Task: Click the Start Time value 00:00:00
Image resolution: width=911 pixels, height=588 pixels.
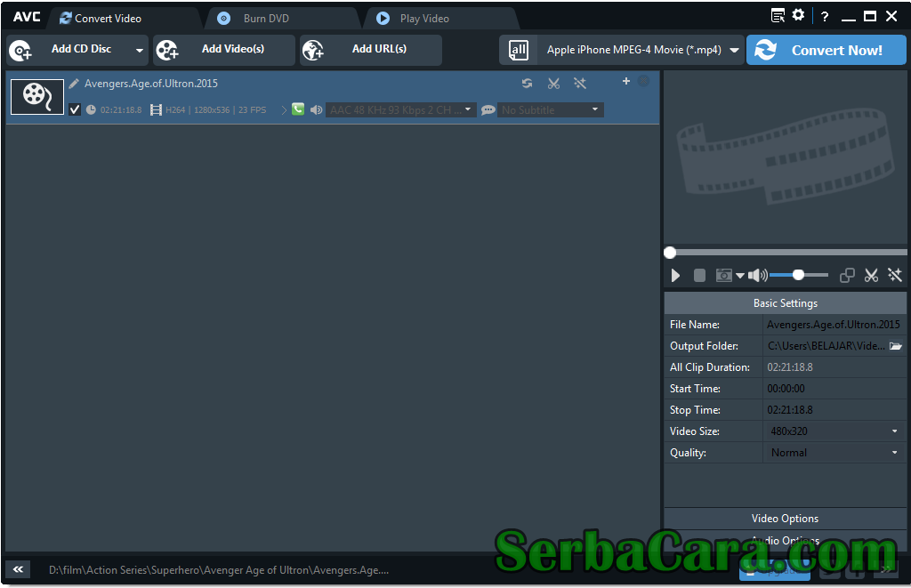Action: pyautogui.click(x=786, y=389)
